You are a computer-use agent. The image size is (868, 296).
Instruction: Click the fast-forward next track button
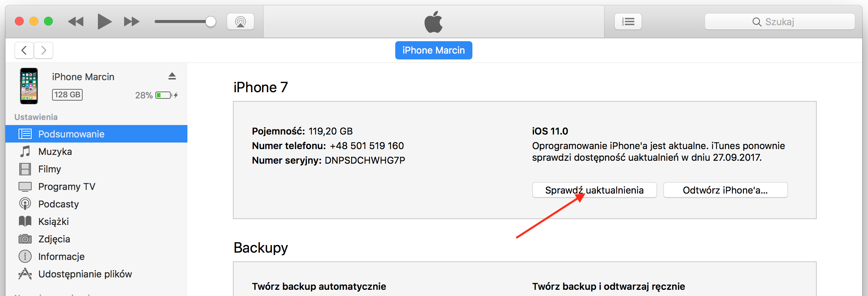(x=131, y=22)
